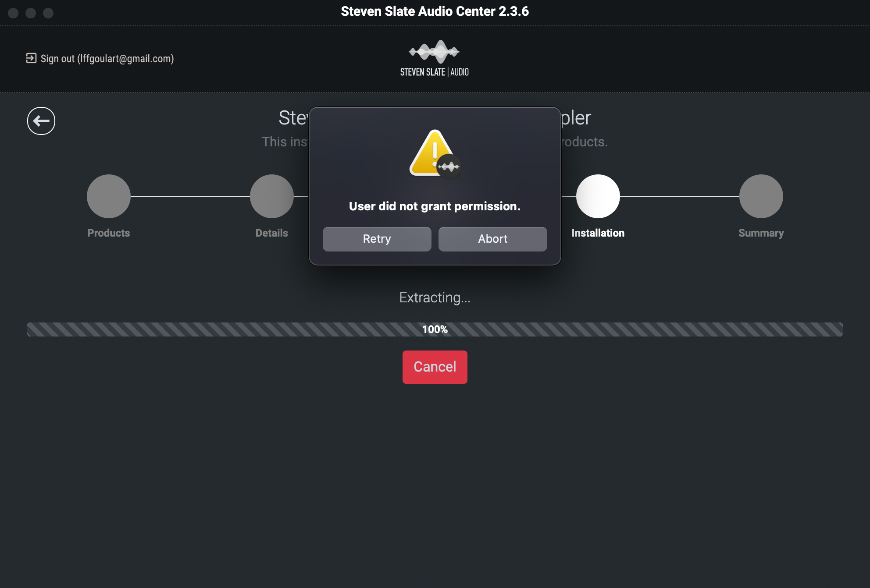The height and width of the screenshot is (588, 870).
Task: Select the Details step icon
Action: pyautogui.click(x=271, y=195)
